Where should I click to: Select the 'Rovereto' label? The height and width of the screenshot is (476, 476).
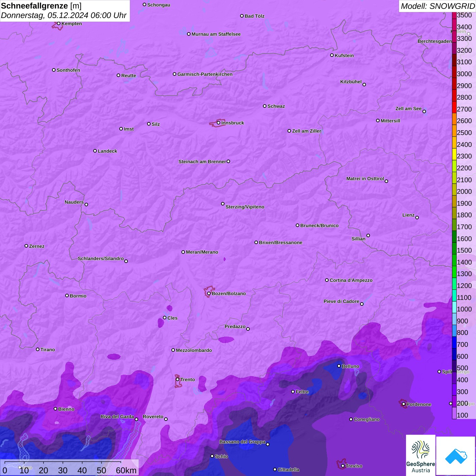tap(153, 417)
